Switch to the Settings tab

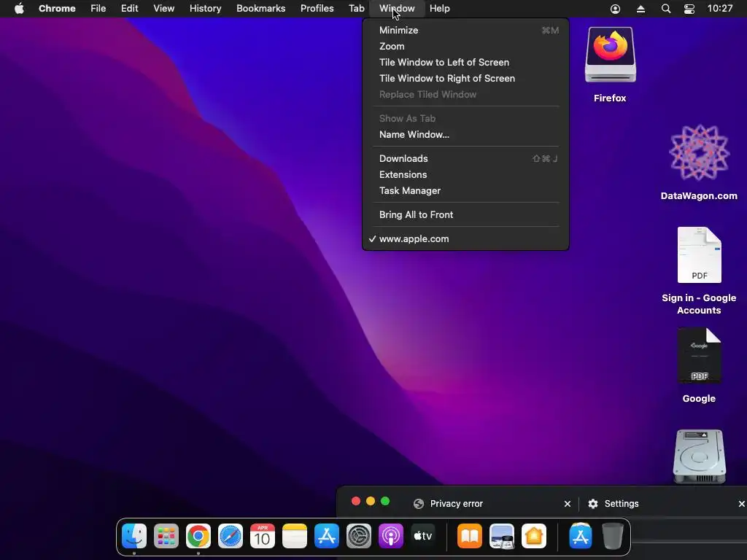(x=662, y=504)
